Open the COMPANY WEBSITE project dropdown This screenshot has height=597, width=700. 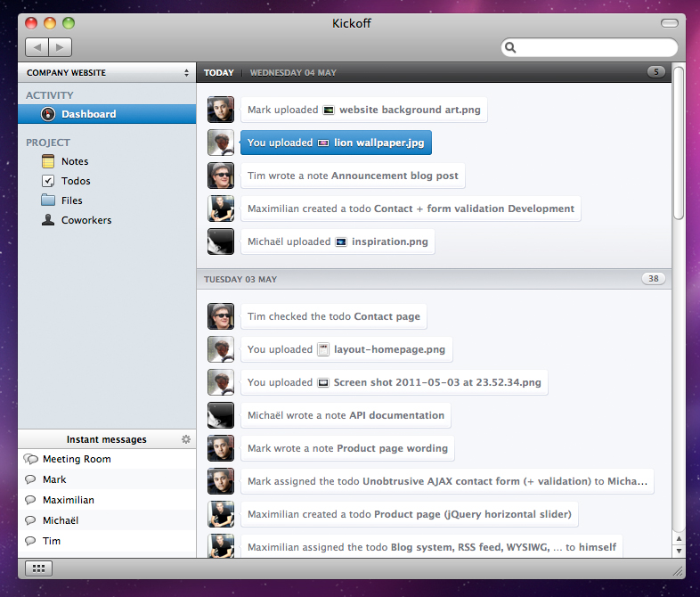coord(107,72)
